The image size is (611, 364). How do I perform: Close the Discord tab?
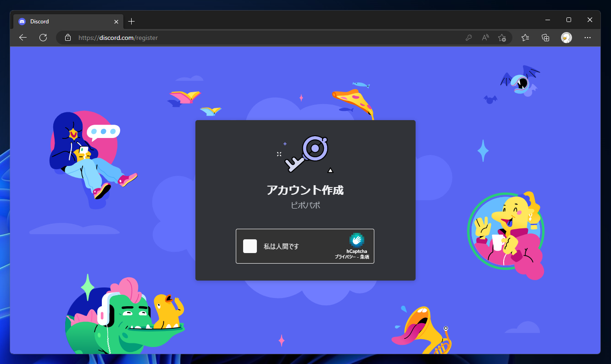[117, 21]
